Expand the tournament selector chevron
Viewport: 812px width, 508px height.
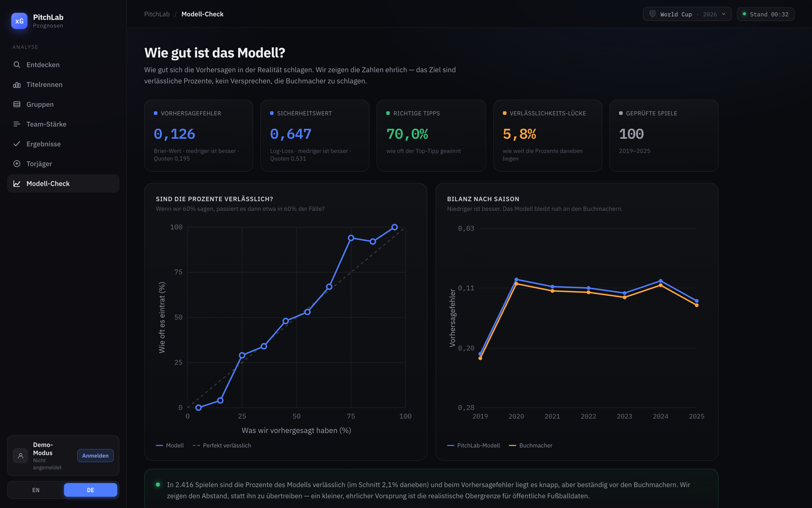click(x=724, y=14)
